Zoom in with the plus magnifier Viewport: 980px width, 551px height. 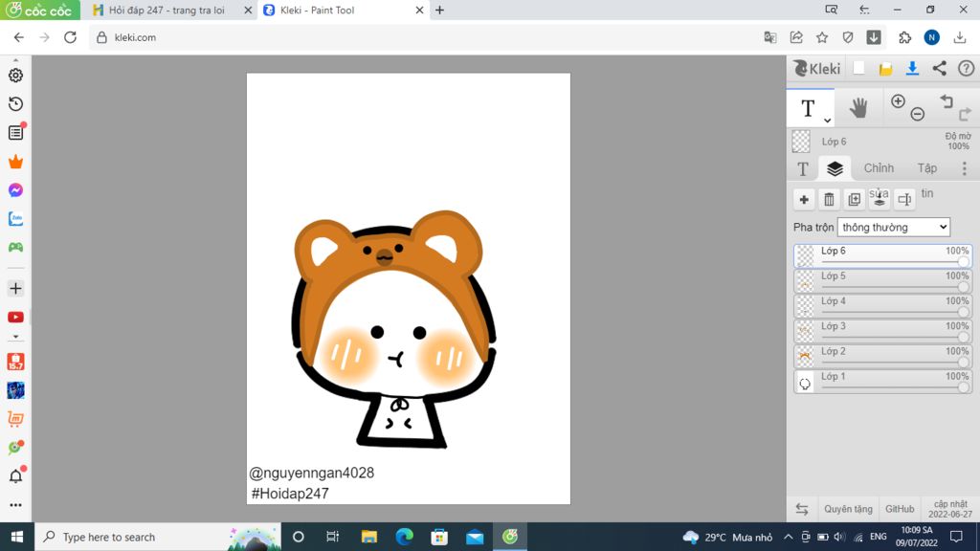(x=898, y=101)
